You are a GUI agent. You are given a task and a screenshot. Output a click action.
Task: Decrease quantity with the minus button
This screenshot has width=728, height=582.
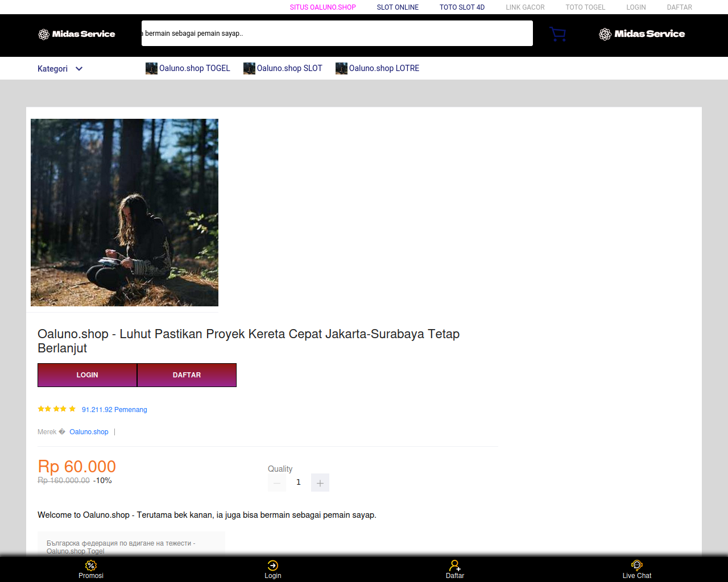point(277,483)
